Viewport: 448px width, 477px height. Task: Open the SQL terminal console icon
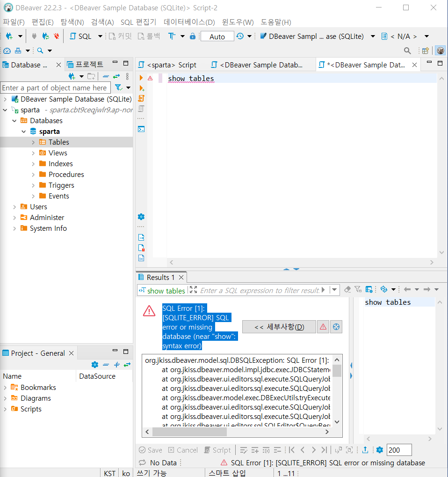point(141,129)
